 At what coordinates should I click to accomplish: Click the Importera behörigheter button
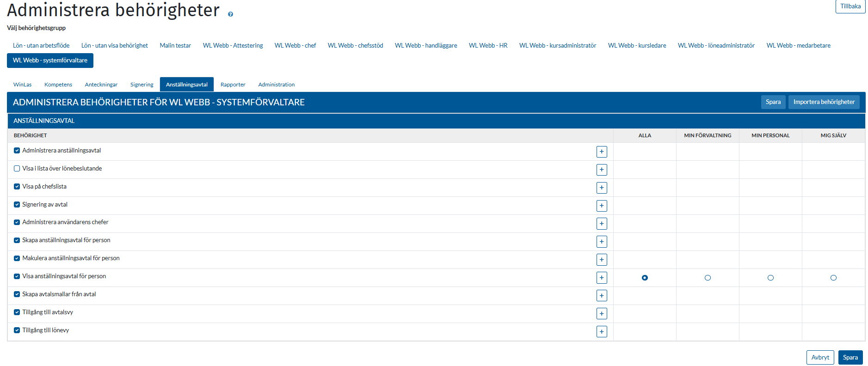click(x=824, y=102)
